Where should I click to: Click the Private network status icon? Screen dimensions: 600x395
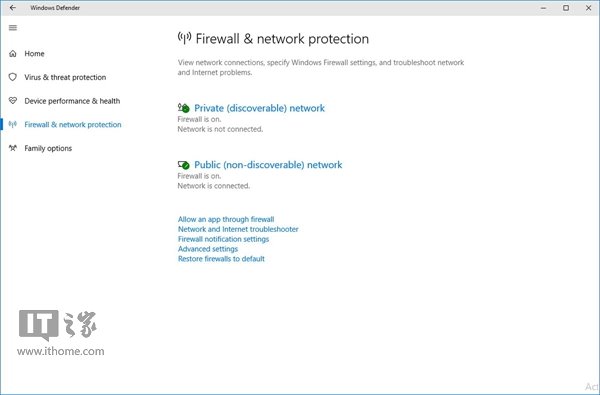coord(184,108)
